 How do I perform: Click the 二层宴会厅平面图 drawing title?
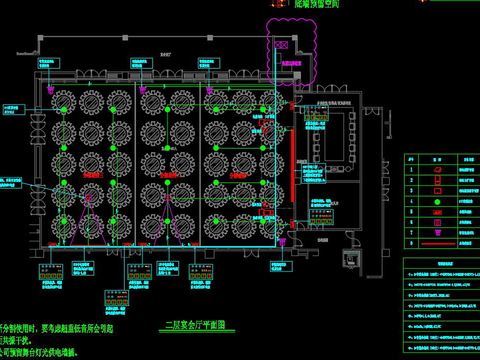click(x=196, y=325)
